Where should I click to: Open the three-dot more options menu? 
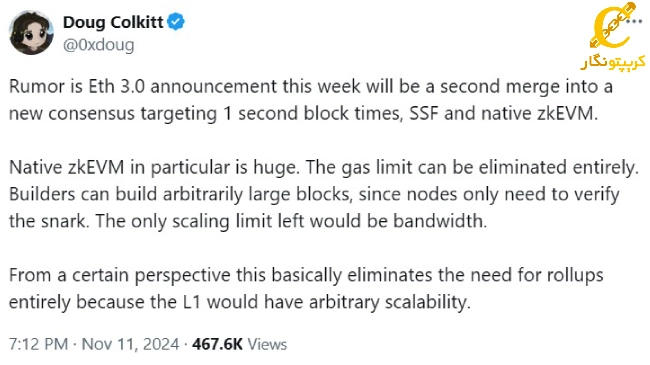coord(634,21)
